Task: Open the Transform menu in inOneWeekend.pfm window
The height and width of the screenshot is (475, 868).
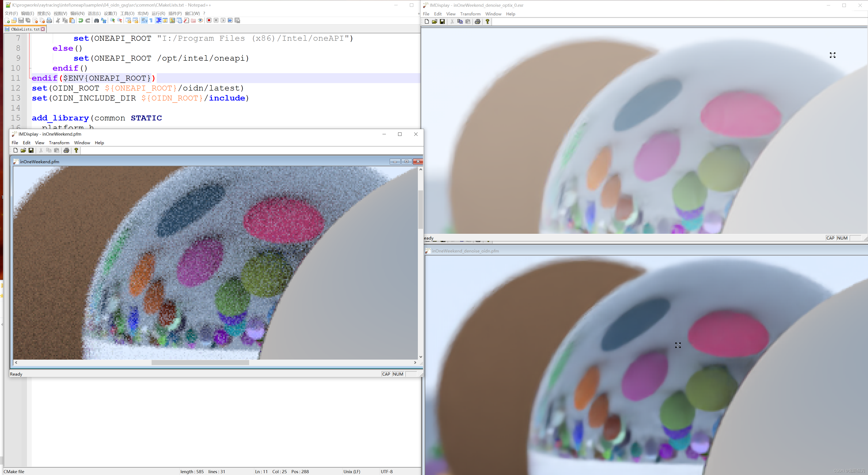Action: 59,143
